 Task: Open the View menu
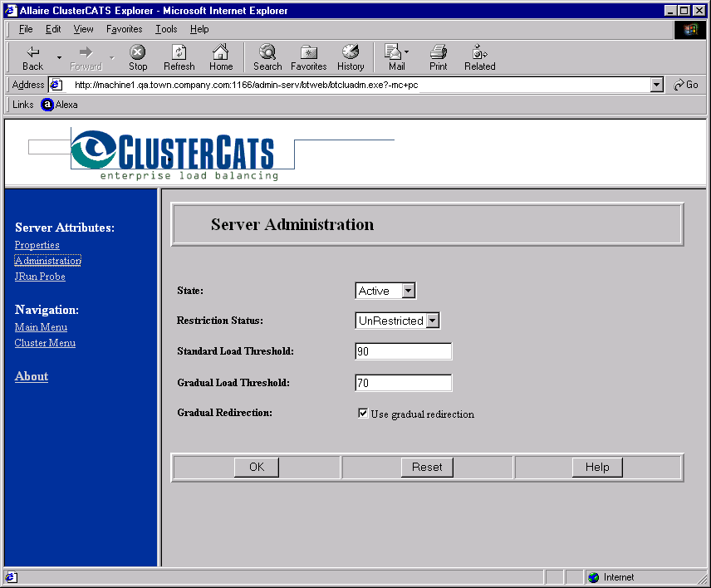click(83, 29)
